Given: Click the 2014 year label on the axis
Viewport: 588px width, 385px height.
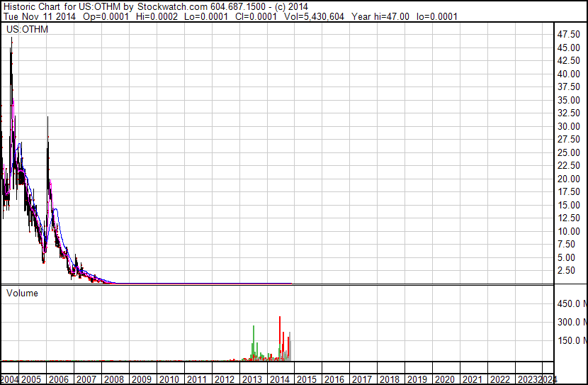Looking at the screenshot, I should click(x=279, y=379).
